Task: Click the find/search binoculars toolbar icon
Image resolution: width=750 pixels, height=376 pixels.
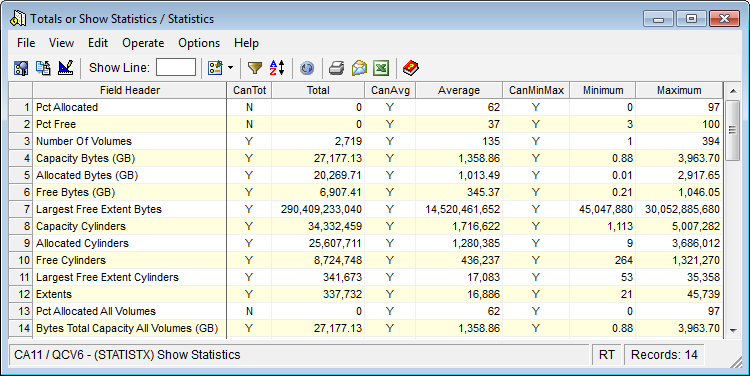Action: coord(21,68)
